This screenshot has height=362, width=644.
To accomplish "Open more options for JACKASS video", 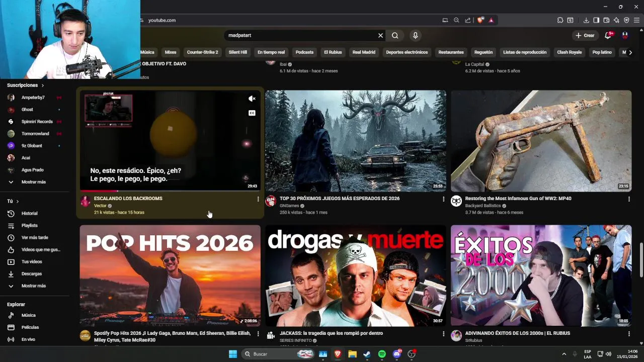I will click(x=443, y=334).
